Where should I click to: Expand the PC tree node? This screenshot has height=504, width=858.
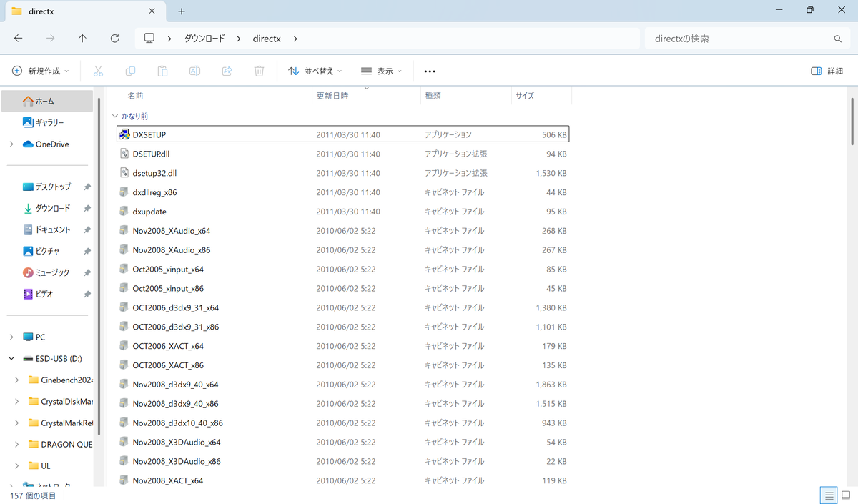pos(11,337)
